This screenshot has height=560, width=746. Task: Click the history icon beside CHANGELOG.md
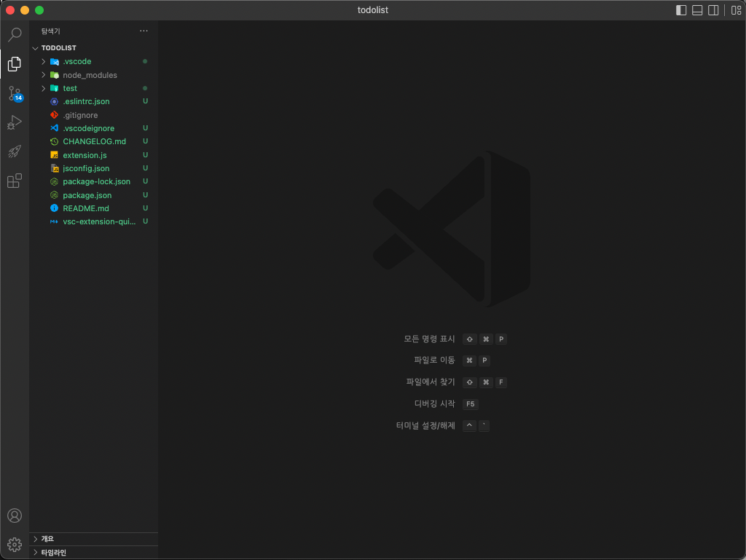[54, 142]
